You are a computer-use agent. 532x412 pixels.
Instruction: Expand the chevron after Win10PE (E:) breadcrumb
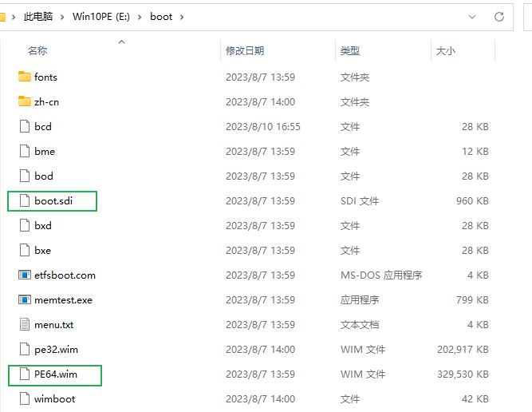pyautogui.click(x=140, y=17)
